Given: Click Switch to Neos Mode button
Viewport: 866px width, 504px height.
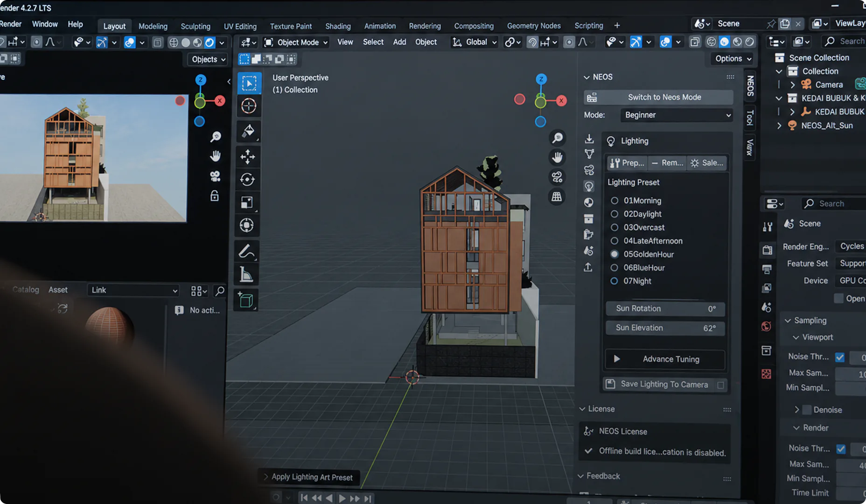Looking at the screenshot, I should pos(658,97).
